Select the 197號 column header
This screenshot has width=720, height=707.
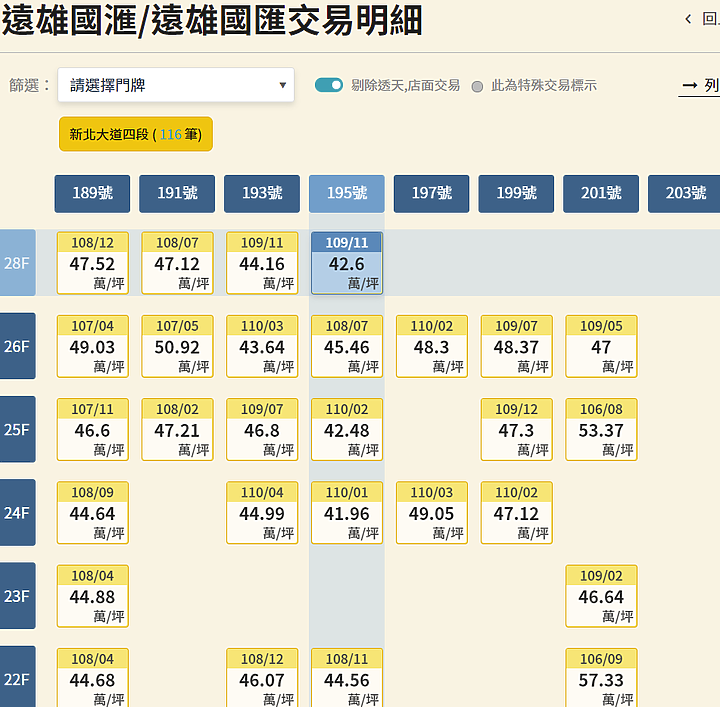click(432, 193)
